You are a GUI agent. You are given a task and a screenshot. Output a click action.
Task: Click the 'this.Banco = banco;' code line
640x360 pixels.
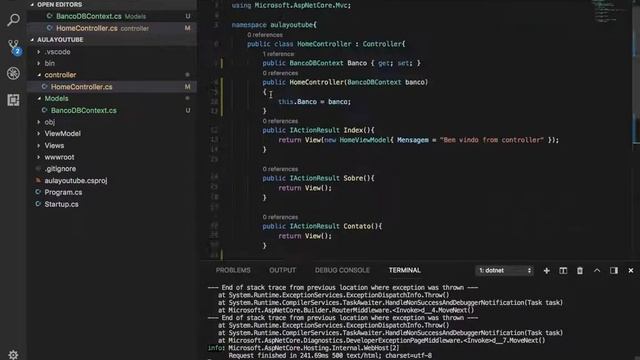click(314, 102)
